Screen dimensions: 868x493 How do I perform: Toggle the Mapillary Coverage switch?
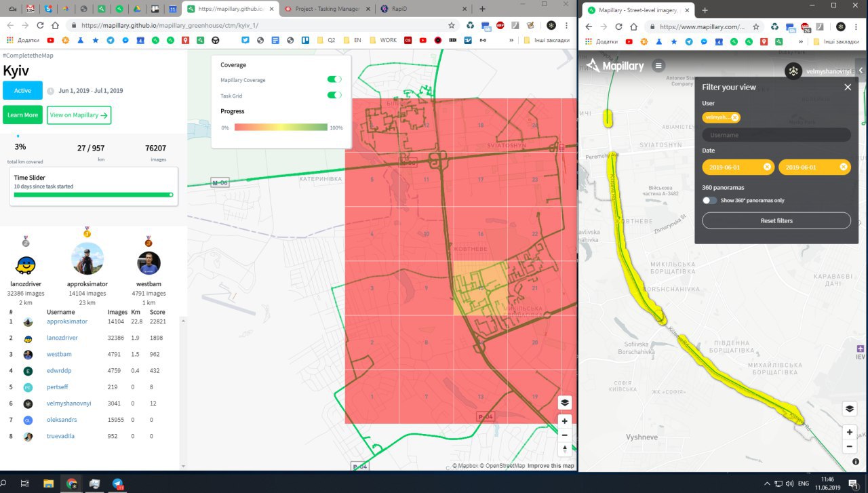(334, 79)
